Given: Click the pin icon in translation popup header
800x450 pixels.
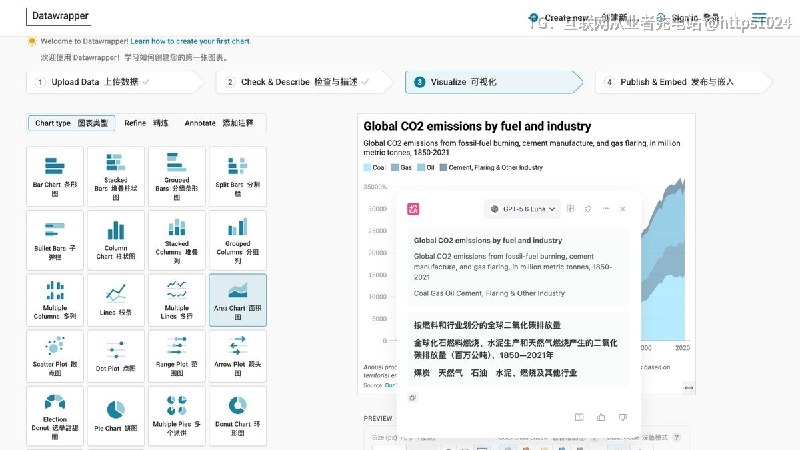Looking at the screenshot, I should [x=588, y=209].
